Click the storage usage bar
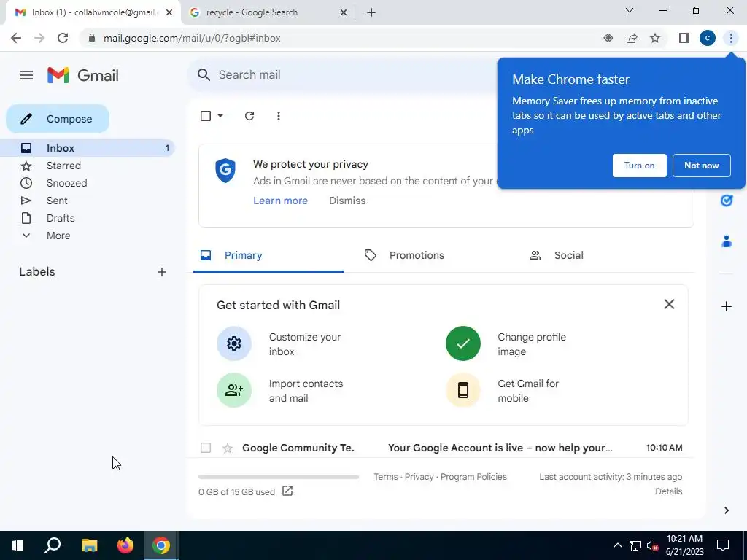The width and height of the screenshot is (747, 560). point(279,477)
